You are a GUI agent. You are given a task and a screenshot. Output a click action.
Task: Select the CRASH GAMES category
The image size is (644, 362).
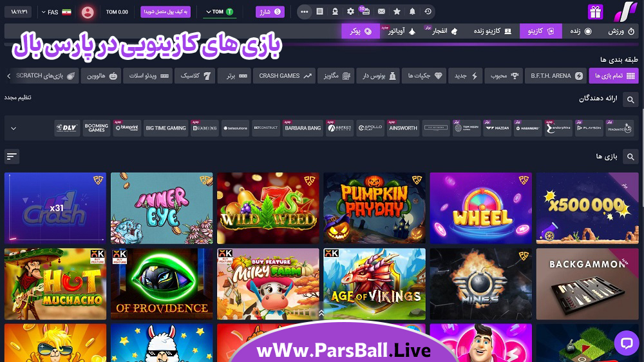284,76
